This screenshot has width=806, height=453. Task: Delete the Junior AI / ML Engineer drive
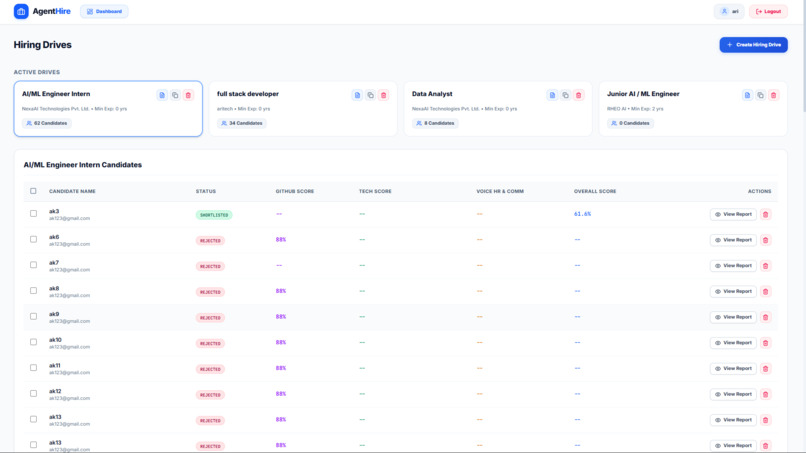pyautogui.click(x=774, y=95)
